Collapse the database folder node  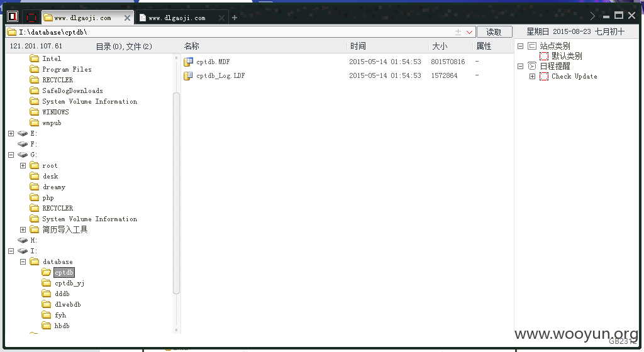tap(23, 261)
